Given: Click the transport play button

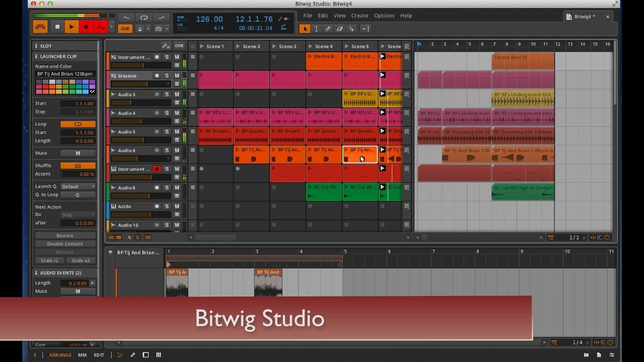Looking at the screenshot, I should point(72,27).
